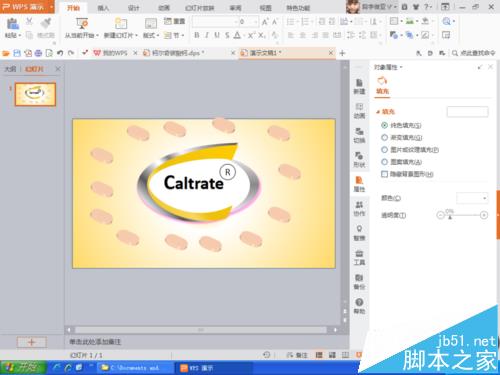Click the slide Layout icon
Viewport: 500px width, 375px height.
(151, 24)
